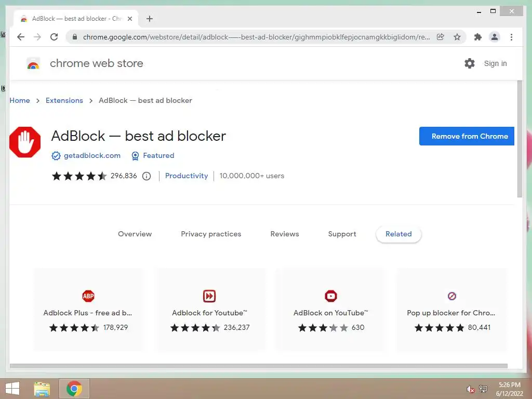The width and height of the screenshot is (532, 399).
Task: Click the verified publisher badge icon
Action: pyautogui.click(x=56, y=156)
